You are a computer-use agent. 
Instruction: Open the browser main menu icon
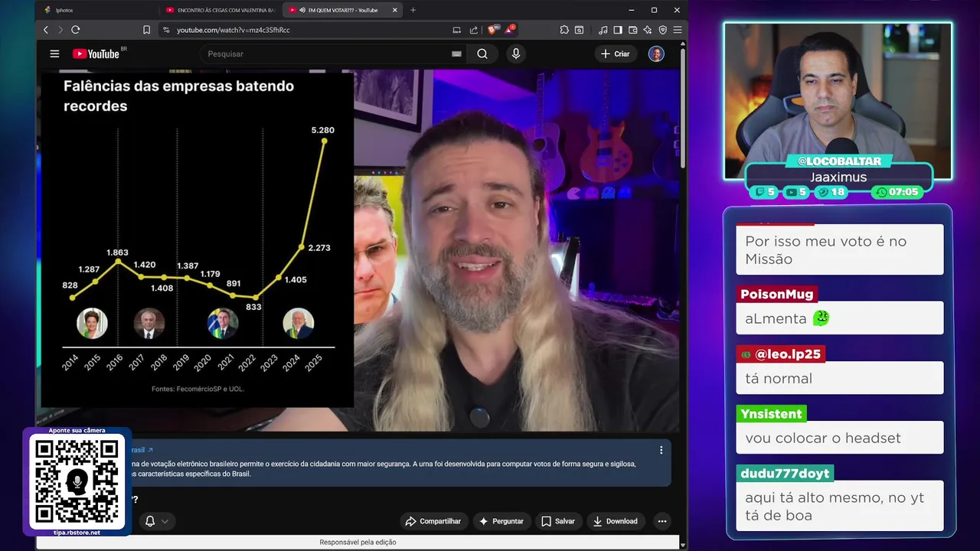(x=677, y=30)
